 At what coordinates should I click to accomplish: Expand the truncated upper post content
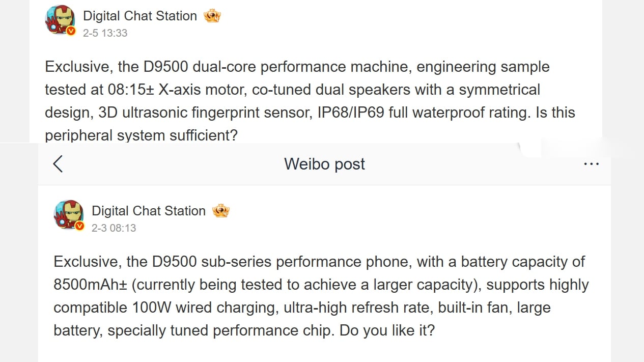tap(141, 135)
